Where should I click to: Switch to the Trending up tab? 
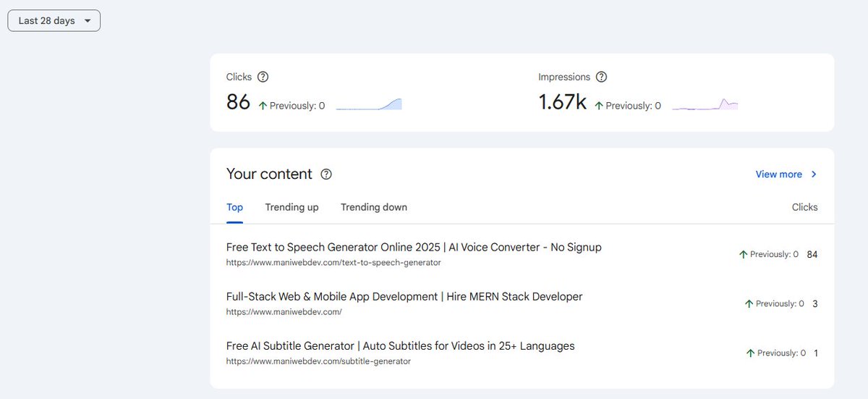point(292,207)
